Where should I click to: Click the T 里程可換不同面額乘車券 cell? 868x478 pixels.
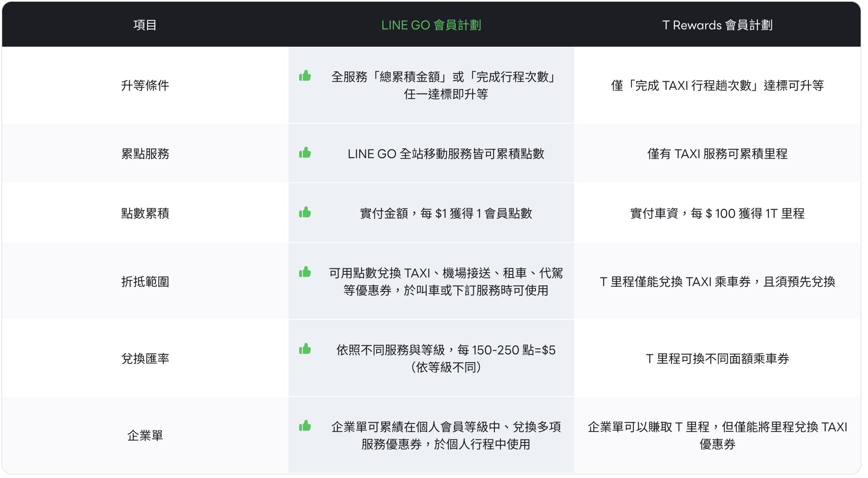pyautogui.click(x=717, y=359)
